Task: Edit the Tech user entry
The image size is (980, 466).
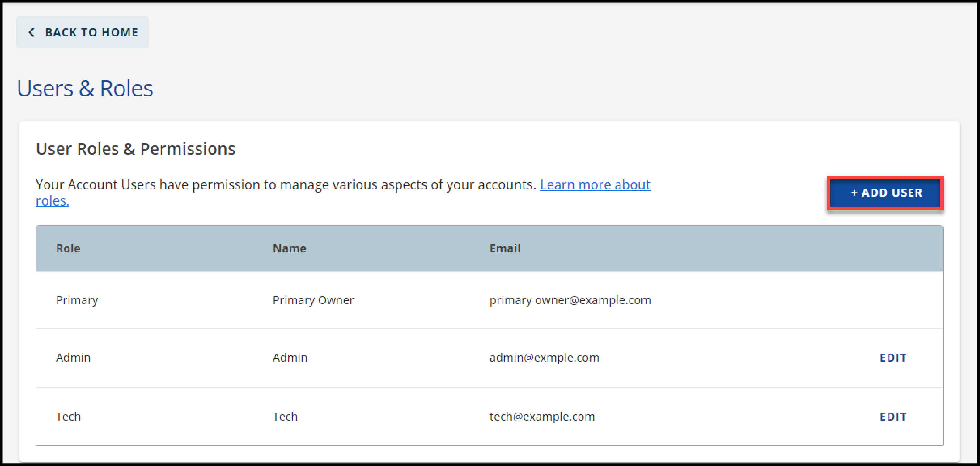Action: (893, 417)
